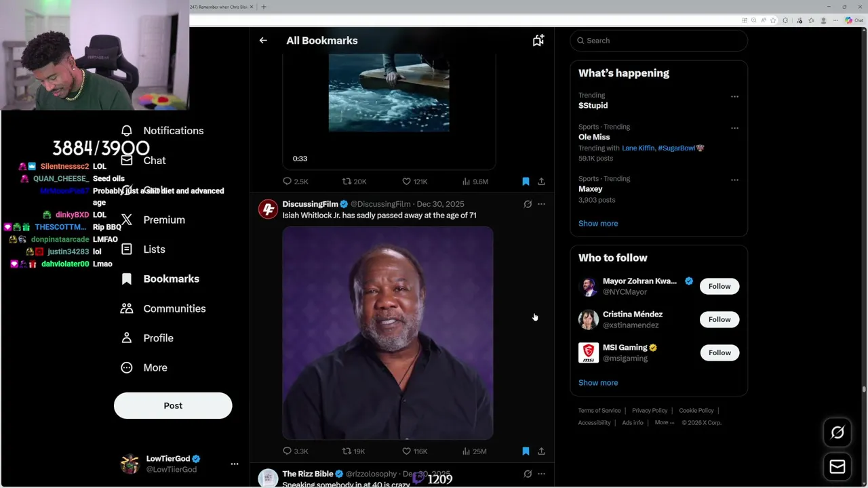
Task: Reply to video post with 2.5K comments
Action: tap(296, 182)
